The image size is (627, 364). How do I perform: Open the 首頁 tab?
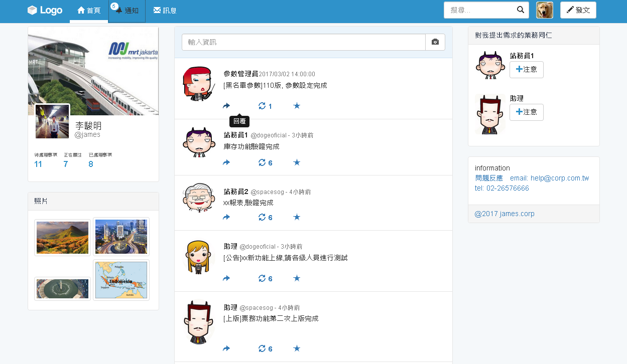point(89,11)
